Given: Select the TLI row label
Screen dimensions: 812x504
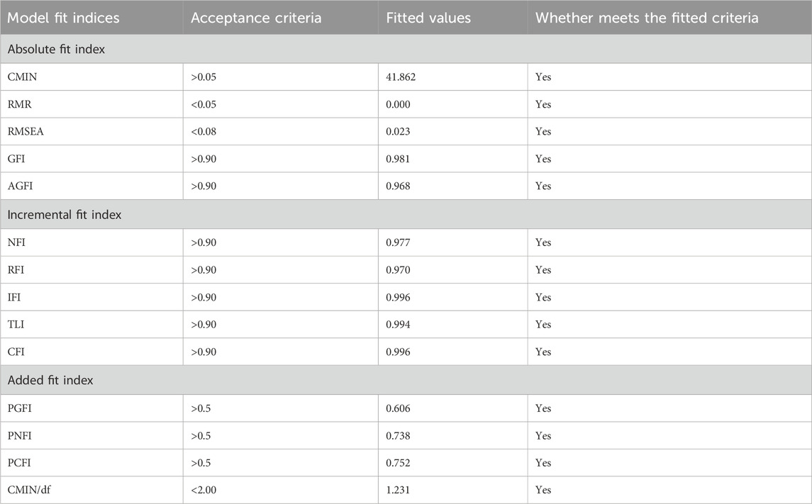Looking at the screenshot, I should [16, 325].
